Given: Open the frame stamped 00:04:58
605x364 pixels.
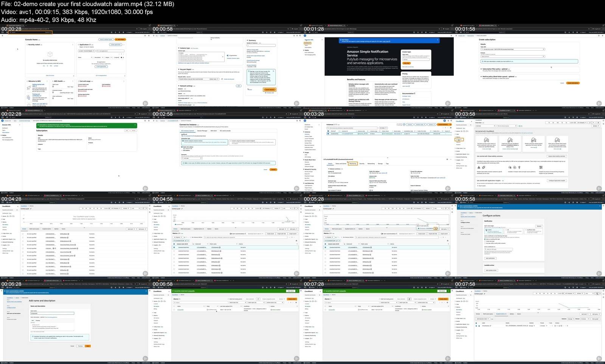Looking at the screenshot, I should tap(227, 236).
